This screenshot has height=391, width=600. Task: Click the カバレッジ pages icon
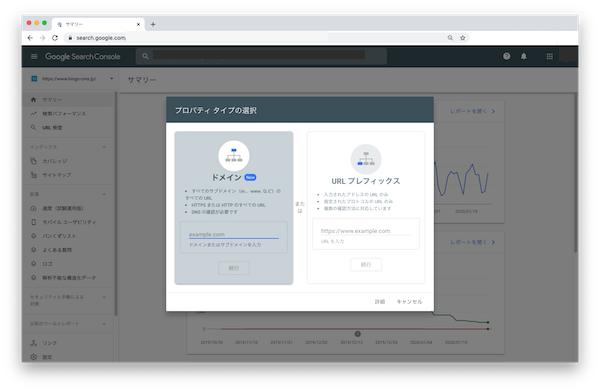33,161
